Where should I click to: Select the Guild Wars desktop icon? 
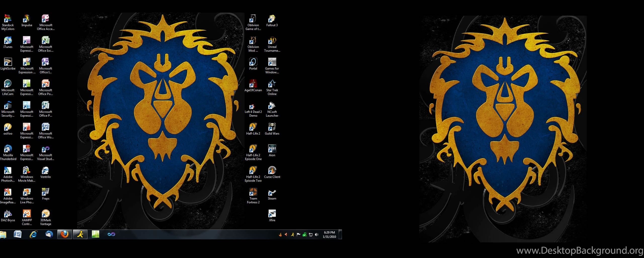(x=272, y=129)
